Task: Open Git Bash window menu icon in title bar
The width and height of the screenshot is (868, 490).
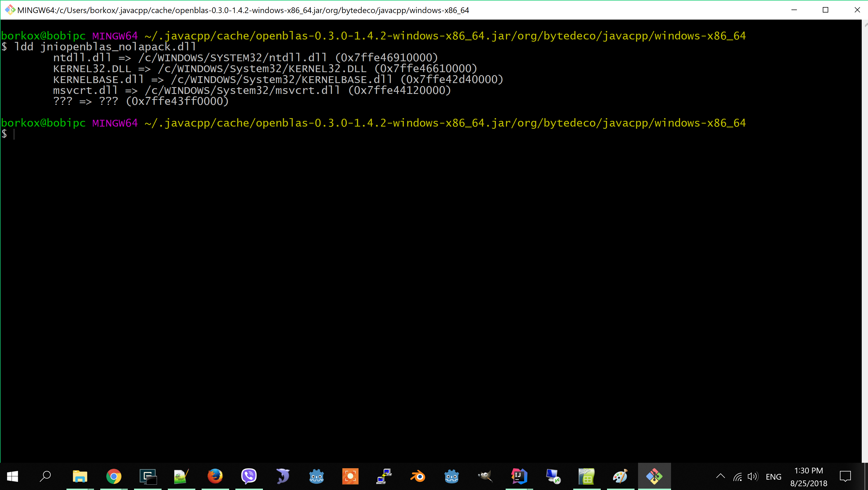Action: pos(10,10)
